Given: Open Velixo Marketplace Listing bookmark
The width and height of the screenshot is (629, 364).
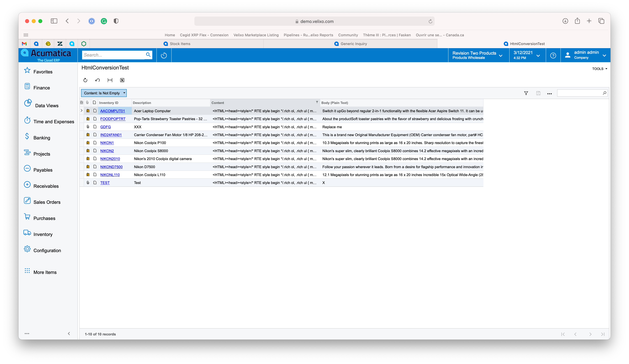Looking at the screenshot, I should tap(256, 35).
